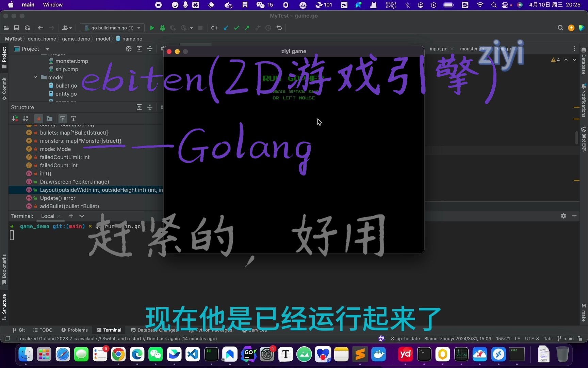The width and height of the screenshot is (588, 368).
Task: Open line separator LF selector
Action: [x=517, y=339]
